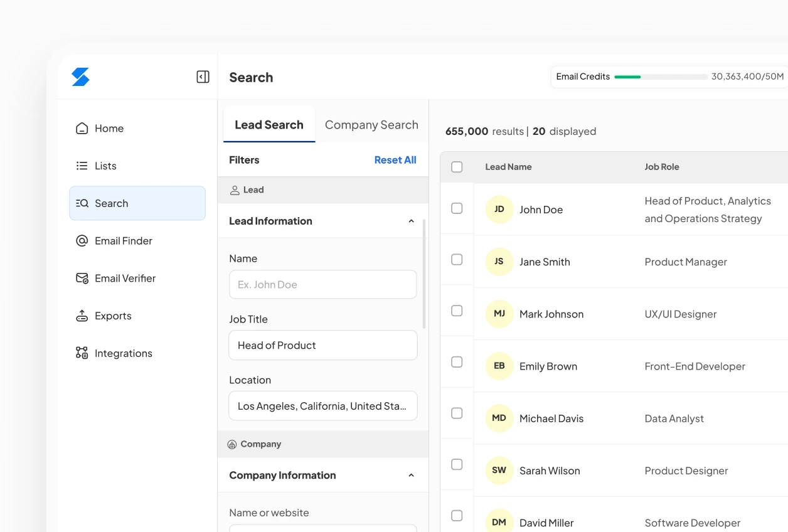The height and width of the screenshot is (532, 788).
Task: Click the Job Role column header
Action: (x=662, y=167)
